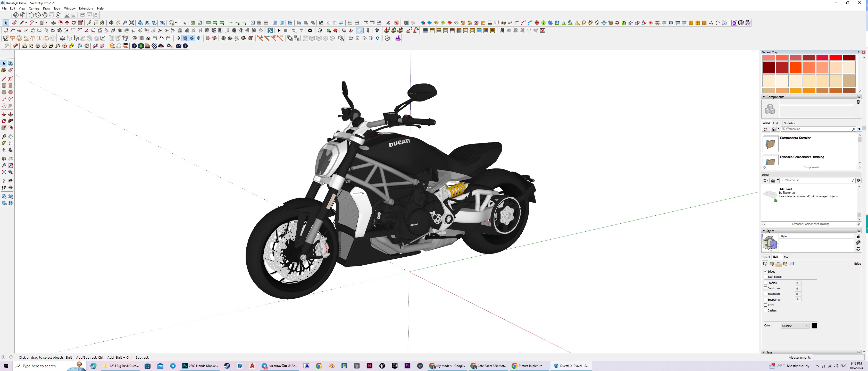868x371 pixels.
Task: Select the Follow Me tool in left toolbar
Action: pos(11,121)
